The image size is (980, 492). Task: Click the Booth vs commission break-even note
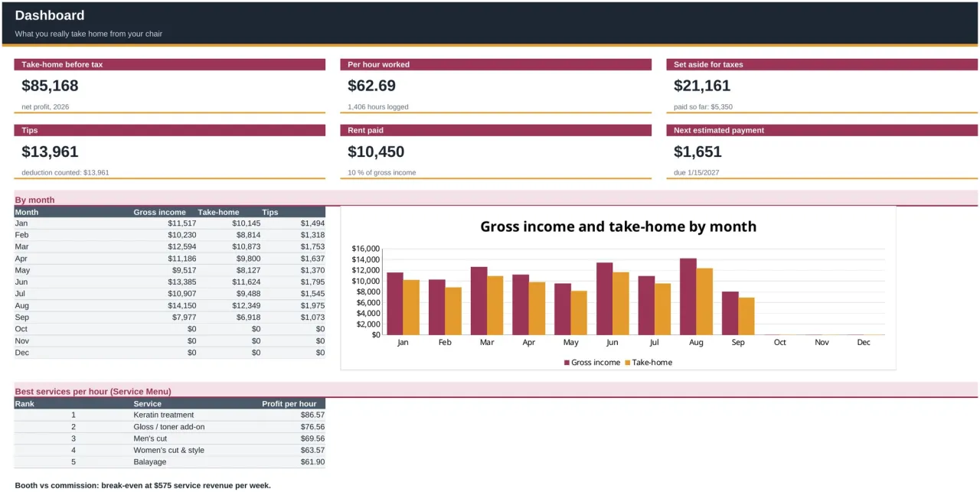(x=143, y=485)
